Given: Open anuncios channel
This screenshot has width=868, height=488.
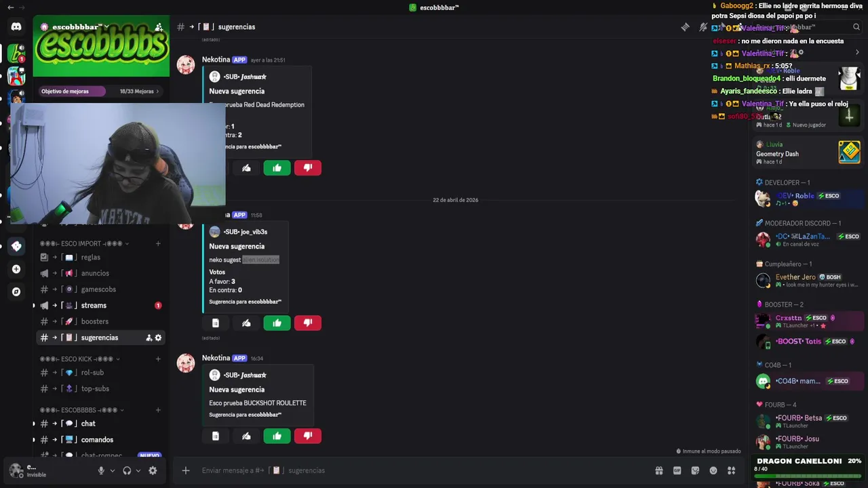Looking at the screenshot, I should click(x=100, y=273).
